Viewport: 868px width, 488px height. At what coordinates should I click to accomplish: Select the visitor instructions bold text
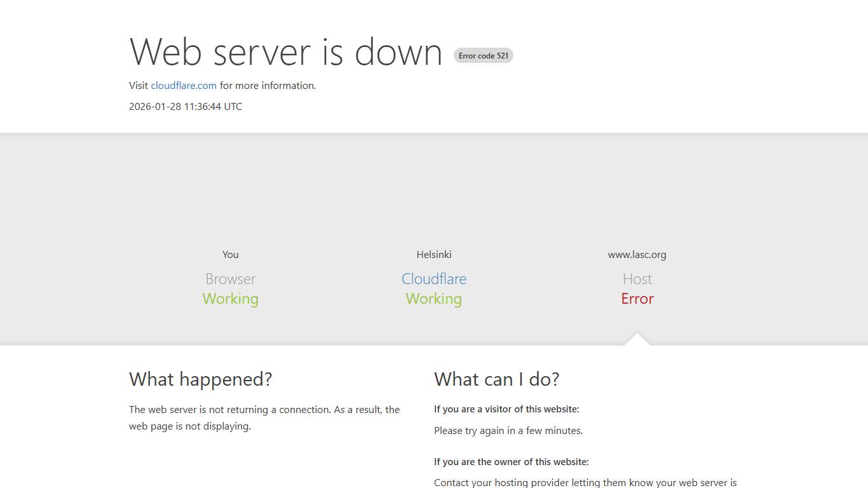point(506,409)
